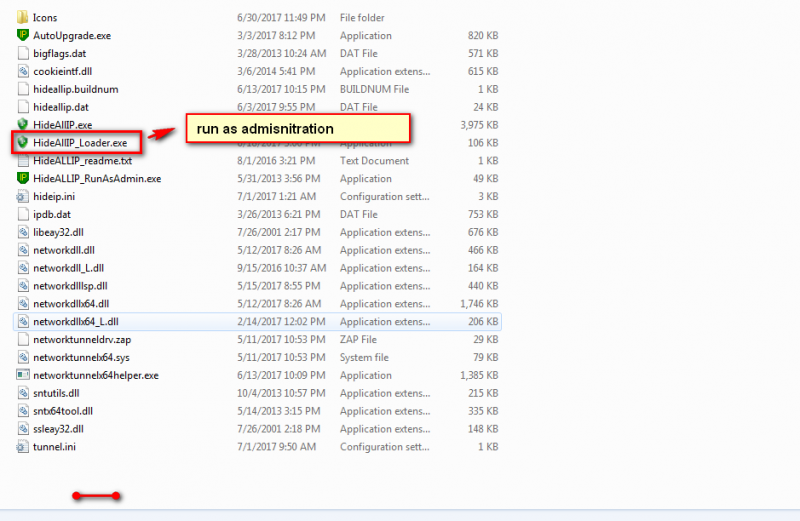Select the file name HideAllIP.exe
The height and width of the screenshot is (521, 800).
tap(63, 125)
